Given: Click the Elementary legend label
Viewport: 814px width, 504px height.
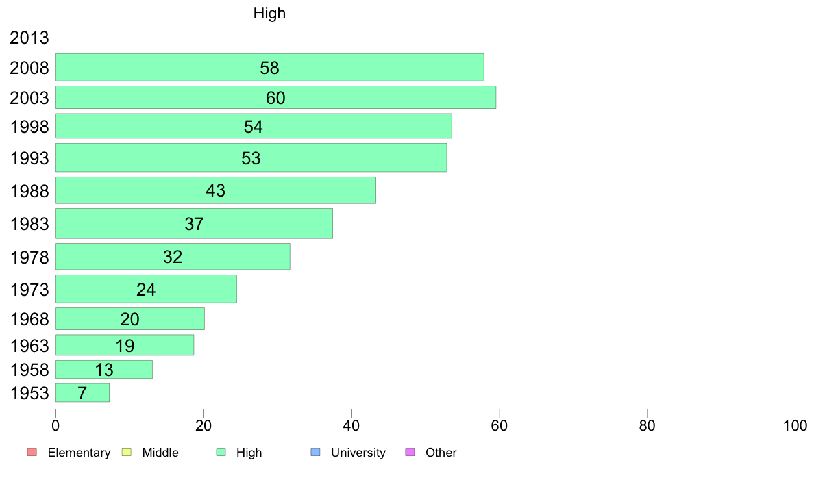Looking at the screenshot, I should pyautogui.click(x=79, y=453).
